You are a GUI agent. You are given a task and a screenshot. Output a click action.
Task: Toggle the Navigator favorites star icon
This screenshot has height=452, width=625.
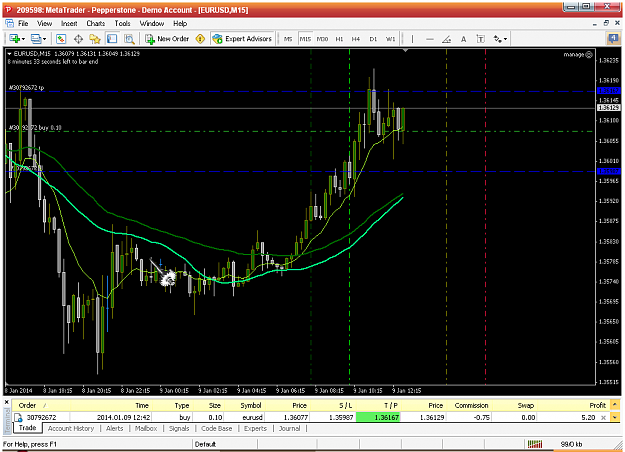click(x=95, y=39)
